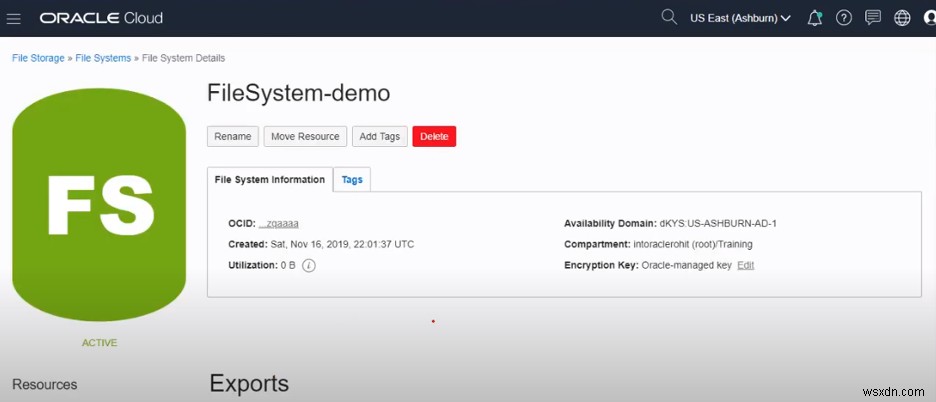Click the Availability Domain dKYS:US-ASHBURN-AD-1 value
This screenshot has height=402, width=936.
(x=718, y=223)
